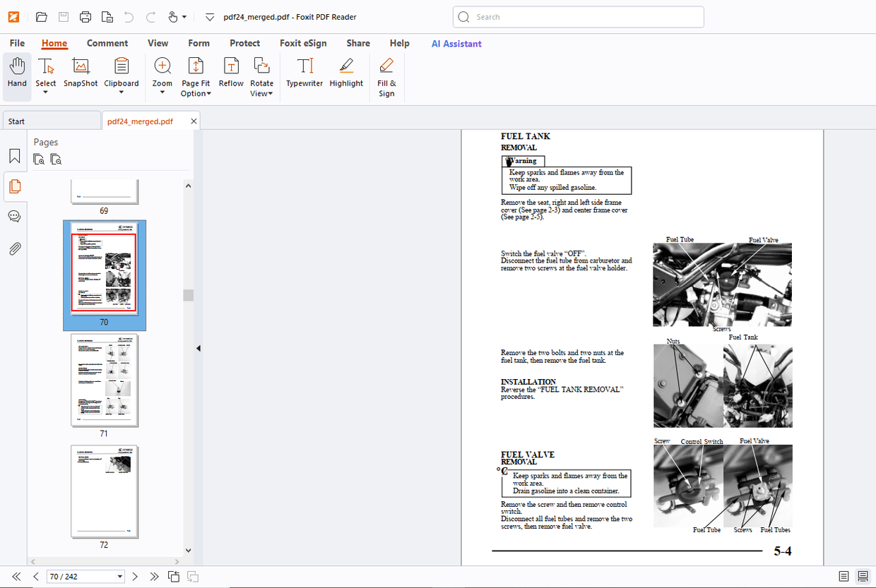Viewport: 876px width, 588px height.
Task: Open the Comments panel in the sidebar
Action: (x=14, y=216)
